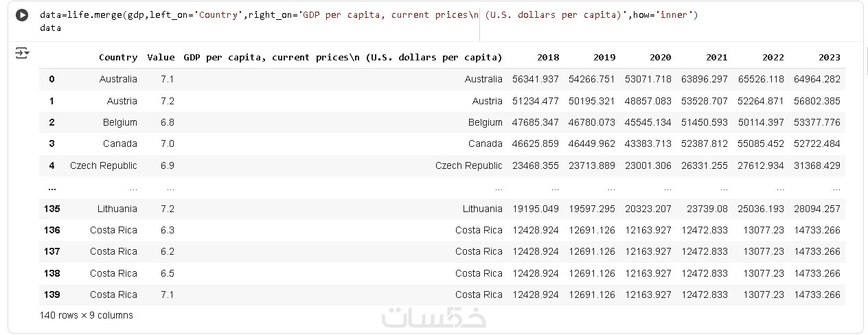Click Australia's 2018 value 56341.937
The width and height of the screenshot is (868, 335).
tap(536, 80)
